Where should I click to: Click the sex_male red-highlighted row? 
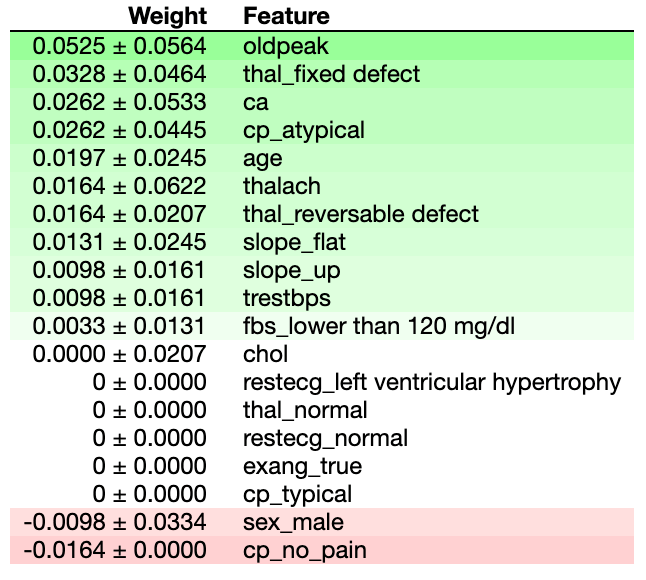click(322, 522)
